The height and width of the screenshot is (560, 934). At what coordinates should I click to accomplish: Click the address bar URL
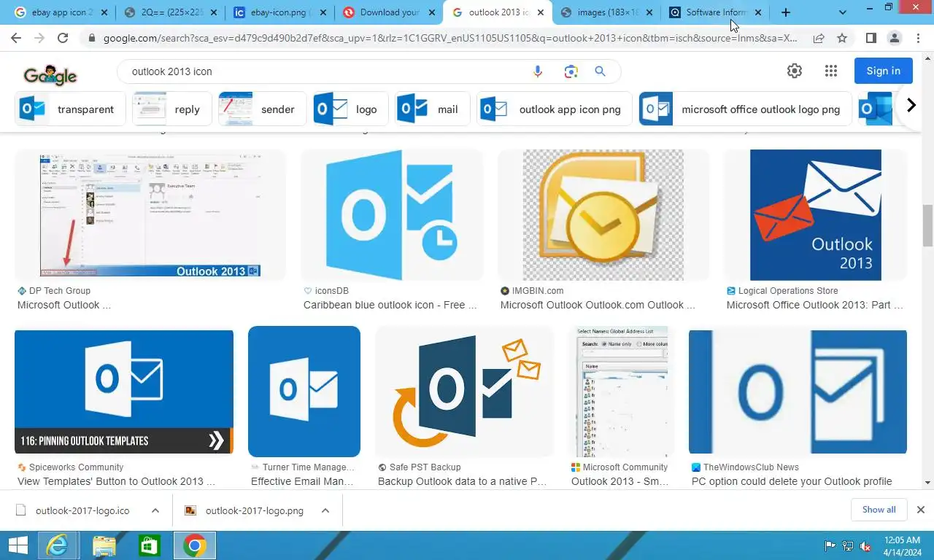(450, 38)
